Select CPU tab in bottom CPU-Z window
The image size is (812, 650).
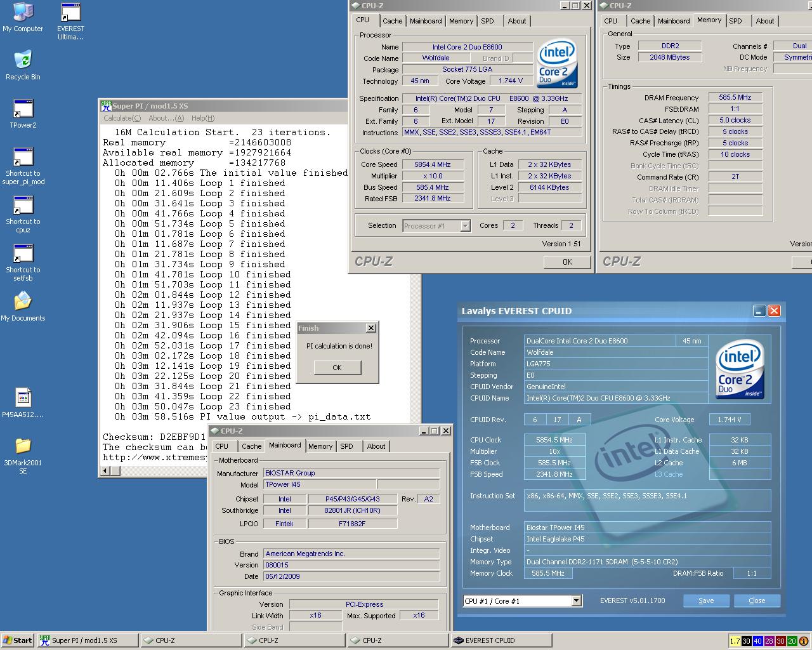tap(221, 446)
